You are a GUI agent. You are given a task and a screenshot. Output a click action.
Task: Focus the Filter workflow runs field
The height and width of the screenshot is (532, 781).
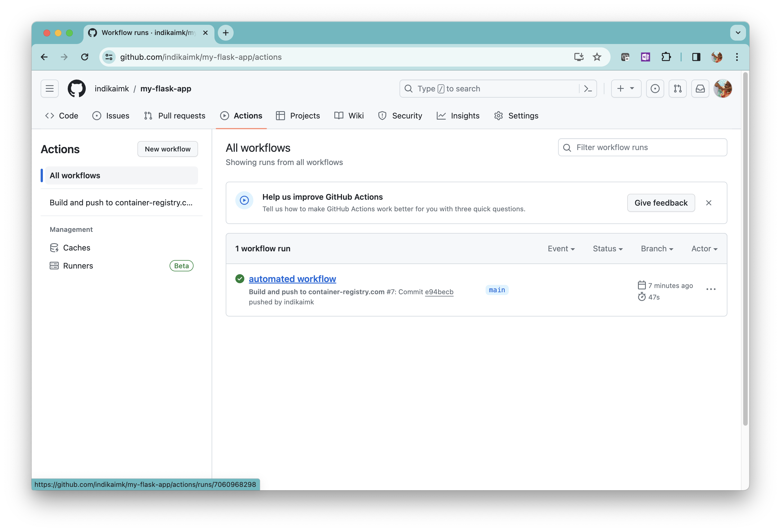(642, 148)
